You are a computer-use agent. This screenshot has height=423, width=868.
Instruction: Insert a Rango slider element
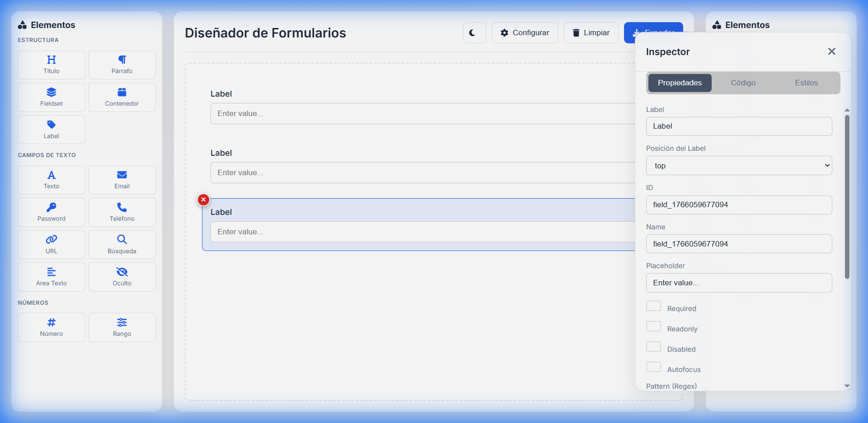(x=122, y=327)
